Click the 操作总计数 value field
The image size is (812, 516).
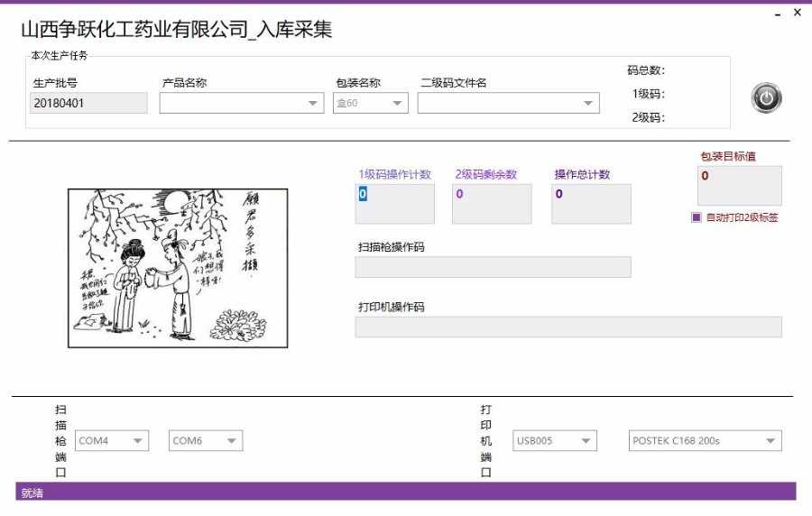coord(591,204)
